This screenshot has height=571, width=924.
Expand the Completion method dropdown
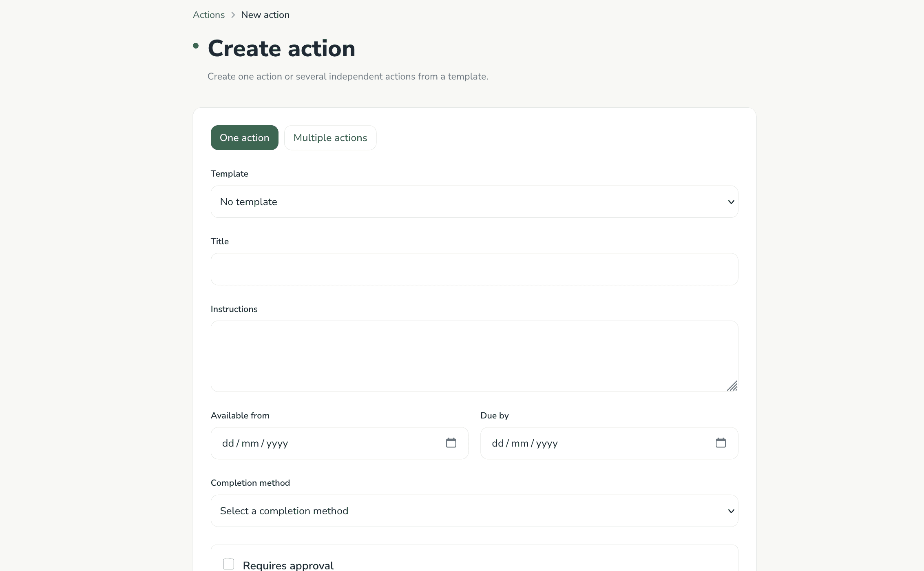[474, 511]
